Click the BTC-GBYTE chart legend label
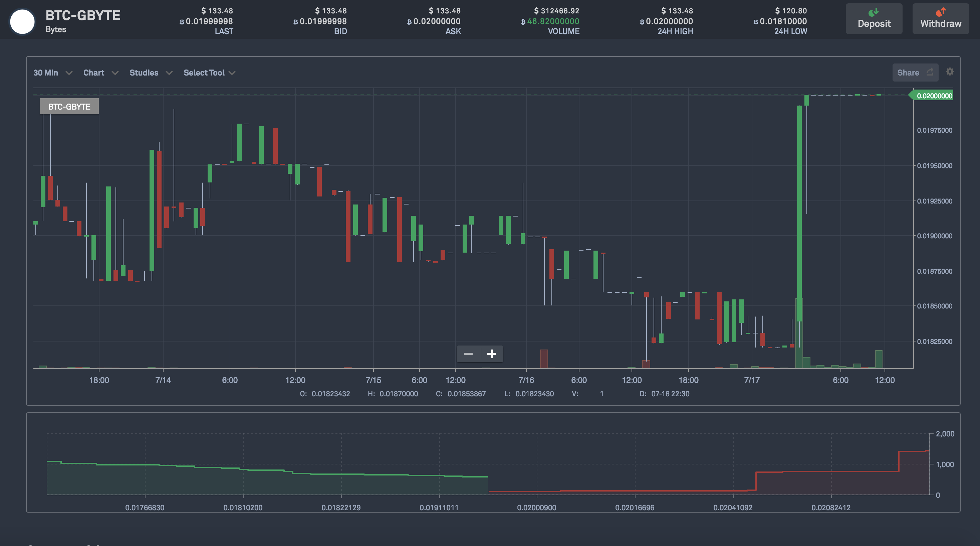This screenshot has height=546, width=980. [69, 107]
